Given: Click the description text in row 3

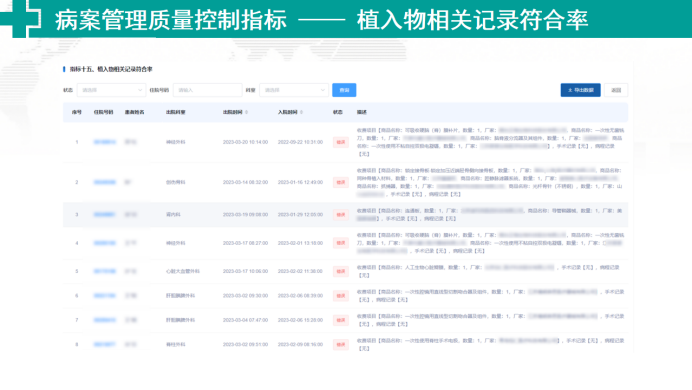Looking at the screenshot, I should tap(489, 214).
